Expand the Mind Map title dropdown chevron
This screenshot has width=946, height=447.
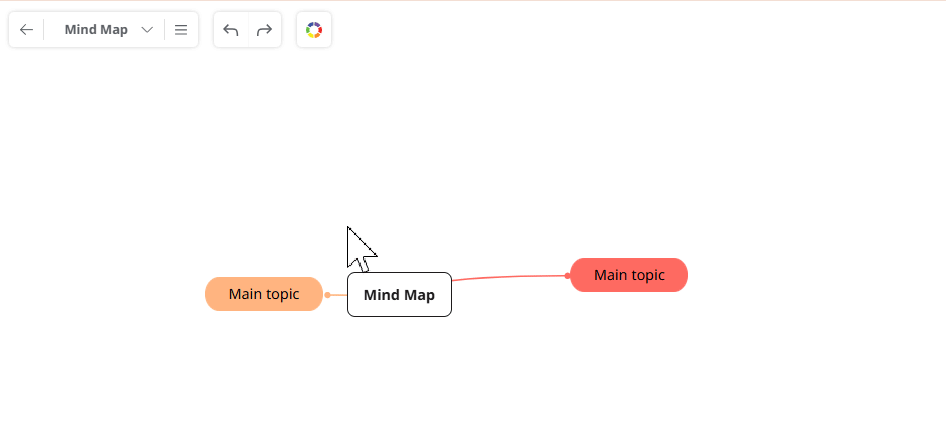(x=147, y=30)
